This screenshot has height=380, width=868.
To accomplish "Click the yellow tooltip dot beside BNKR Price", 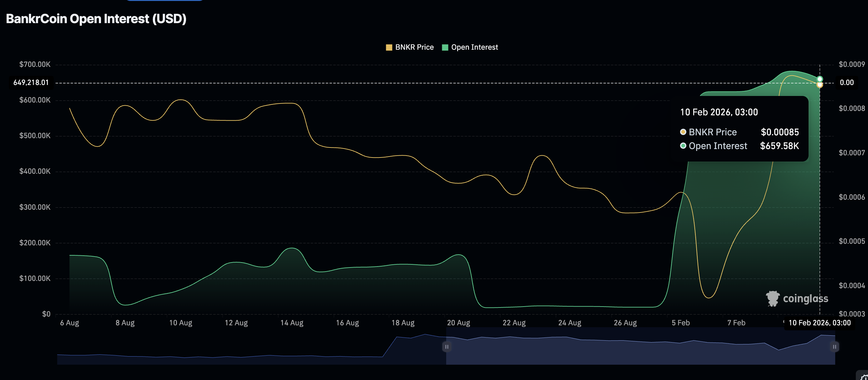I will [x=683, y=132].
